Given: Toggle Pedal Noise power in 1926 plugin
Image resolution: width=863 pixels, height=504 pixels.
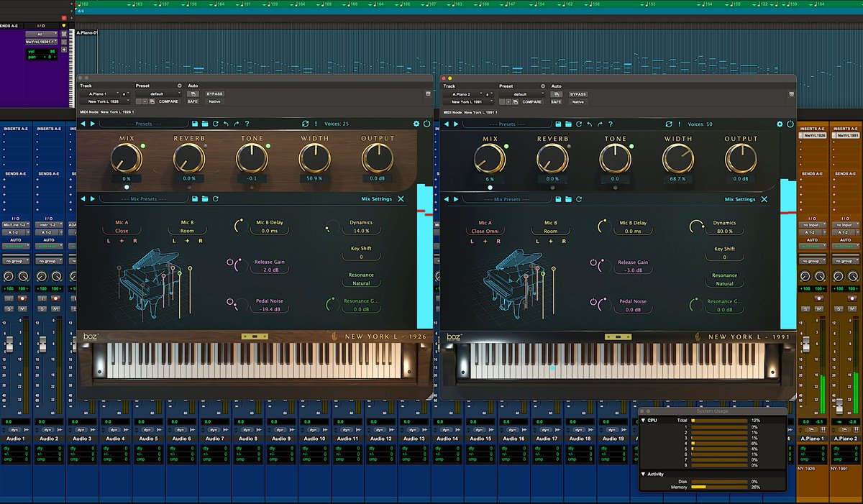Looking at the screenshot, I should click(229, 301).
